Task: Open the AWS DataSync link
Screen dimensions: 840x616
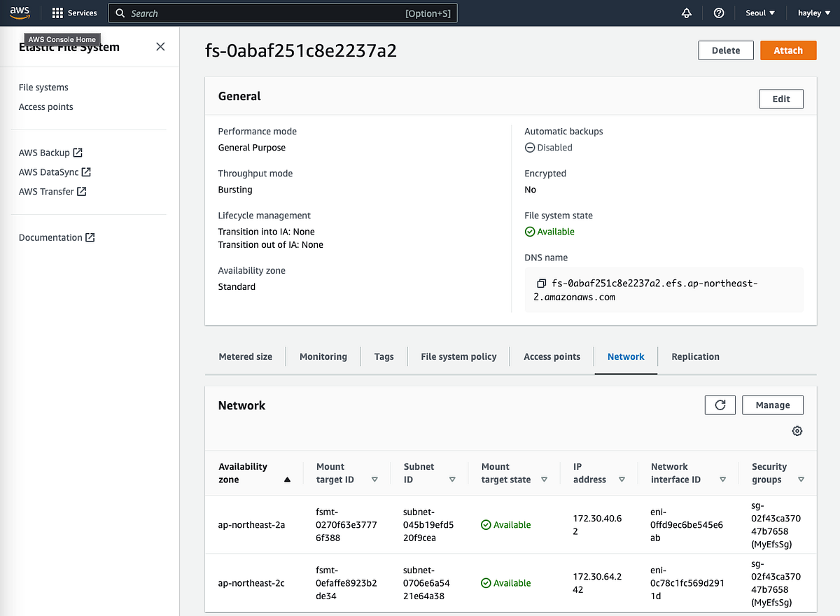Action: [48, 171]
